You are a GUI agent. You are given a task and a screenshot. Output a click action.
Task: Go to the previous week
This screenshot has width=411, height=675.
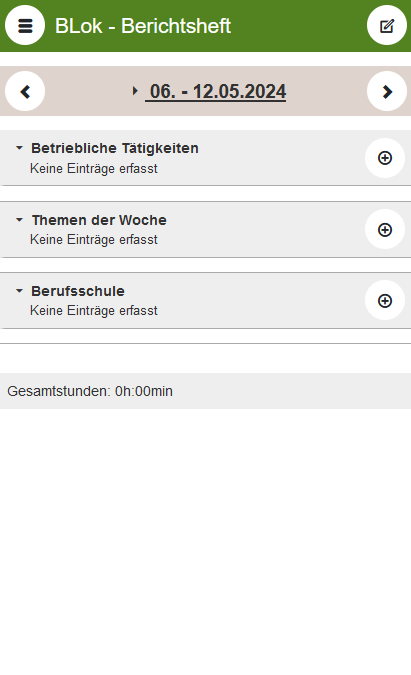(25, 91)
